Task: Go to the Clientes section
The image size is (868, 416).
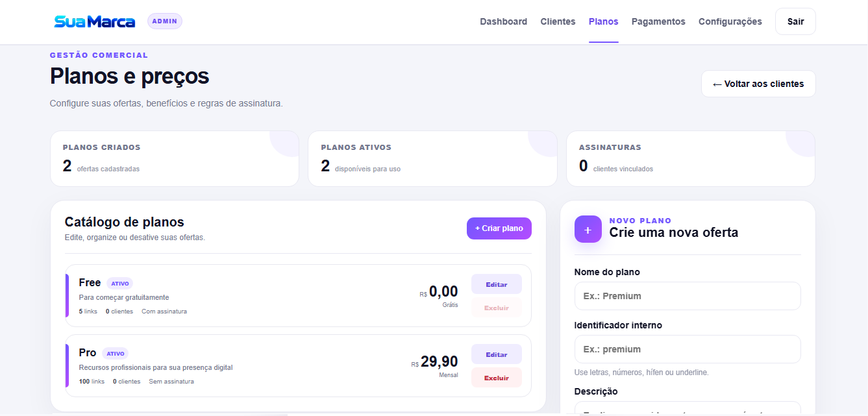Action: pyautogui.click(x=558, y=21)
